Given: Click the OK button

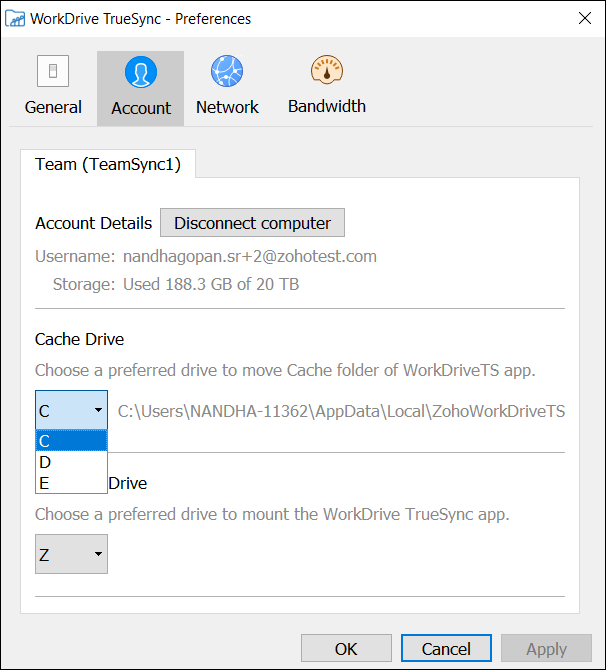Looking at the screenshot, I should [x=346, y=649].
